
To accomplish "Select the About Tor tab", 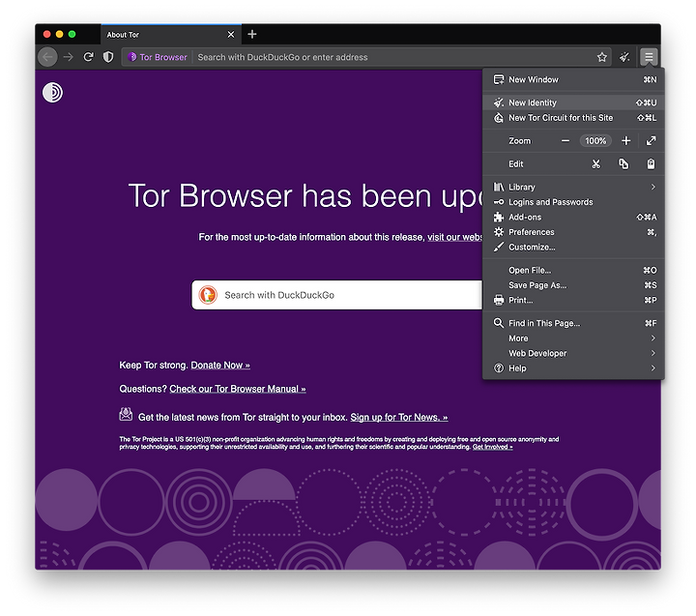I will [x=171, y=34].
